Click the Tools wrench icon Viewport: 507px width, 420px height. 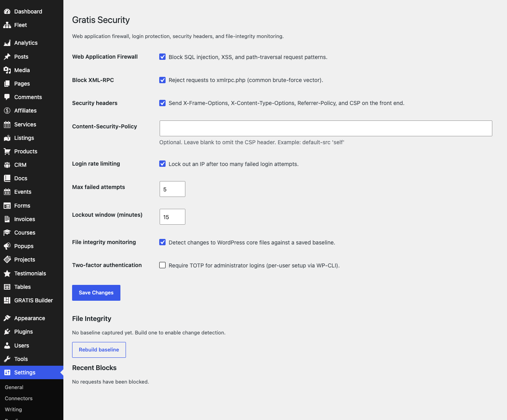pyautogui.click(x=7, y=359)
